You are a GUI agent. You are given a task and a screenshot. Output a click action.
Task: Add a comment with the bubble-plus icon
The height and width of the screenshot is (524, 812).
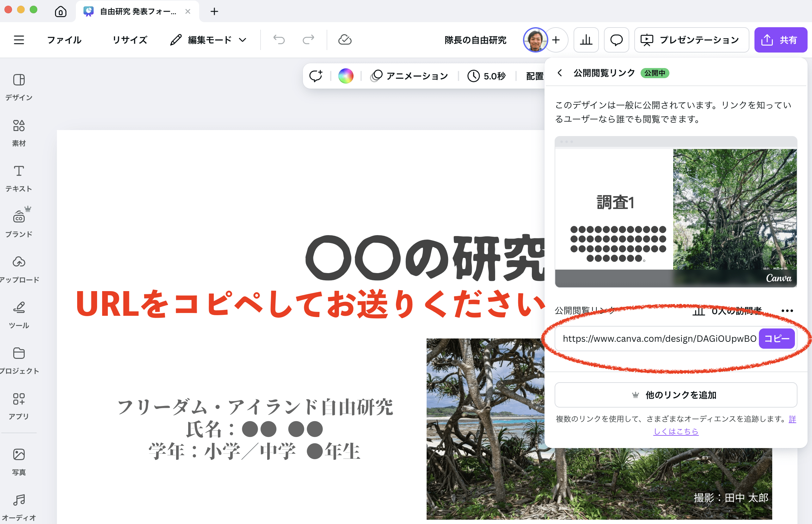pyautogui.click(x=316, y=76)
